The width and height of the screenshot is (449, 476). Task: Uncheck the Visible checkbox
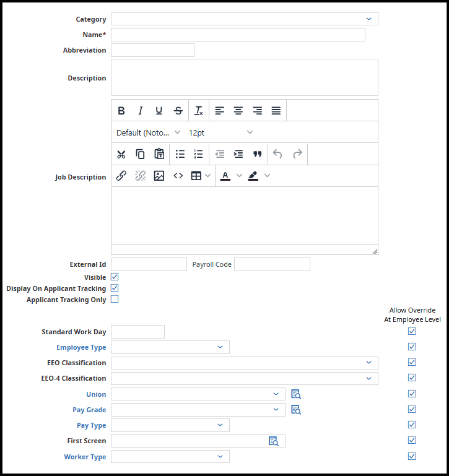click(115, 277)
